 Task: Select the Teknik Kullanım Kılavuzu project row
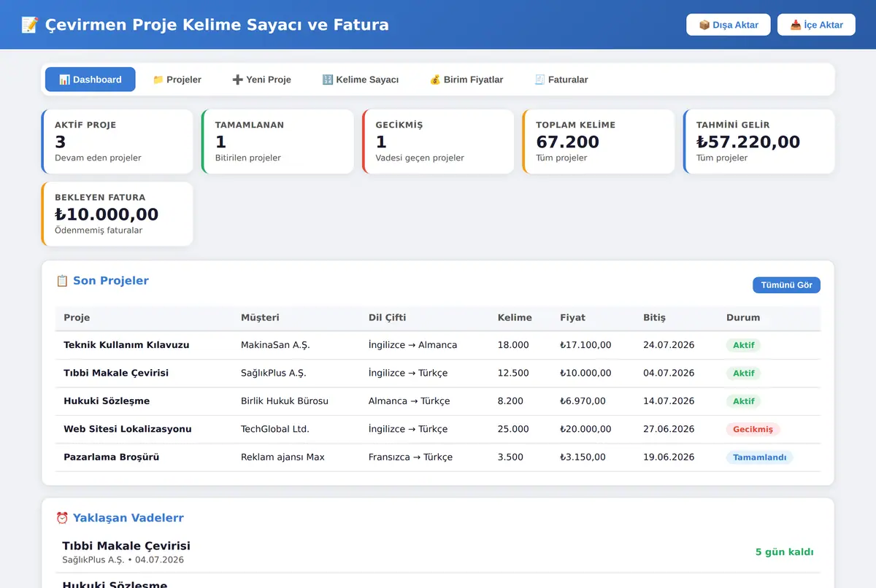(x=438, y=345)
